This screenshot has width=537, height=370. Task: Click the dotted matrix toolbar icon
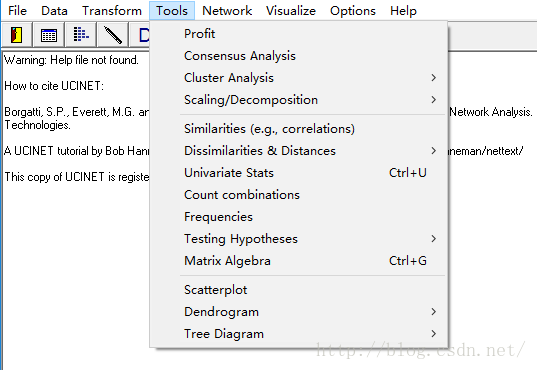click(x=81, y=35)
